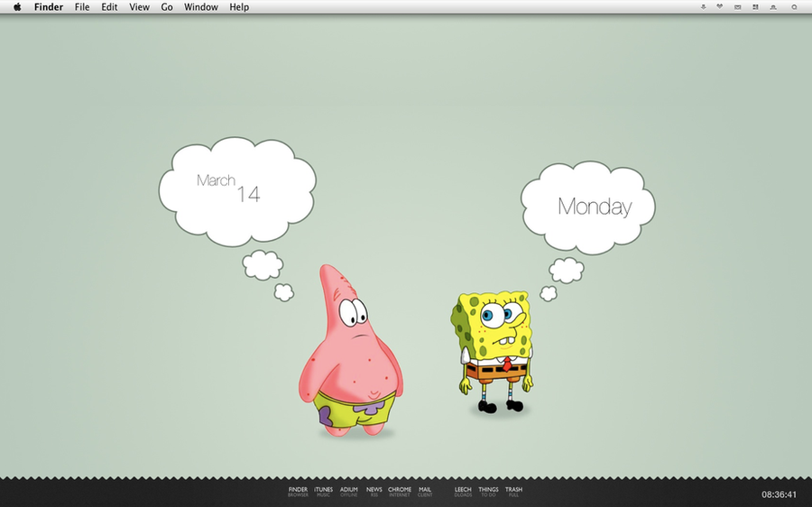The width and height of the screenshot is (812, 507).
Task: Open the File menu
Action: pyautogui.click(x=82, y=7)
